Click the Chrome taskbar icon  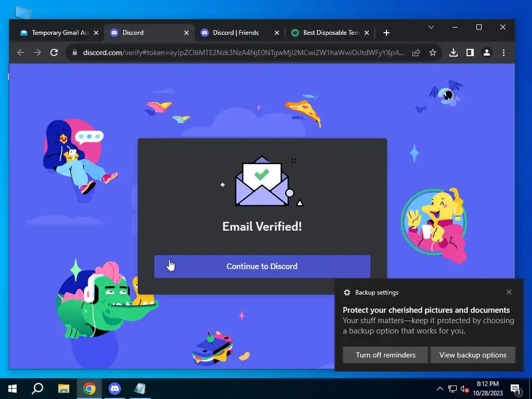pos(89,389)
